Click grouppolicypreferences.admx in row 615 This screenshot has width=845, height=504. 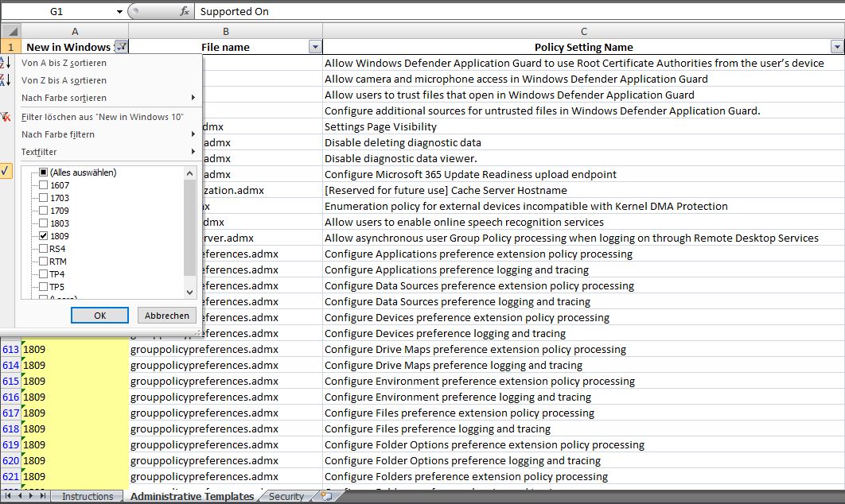[226, 382]
